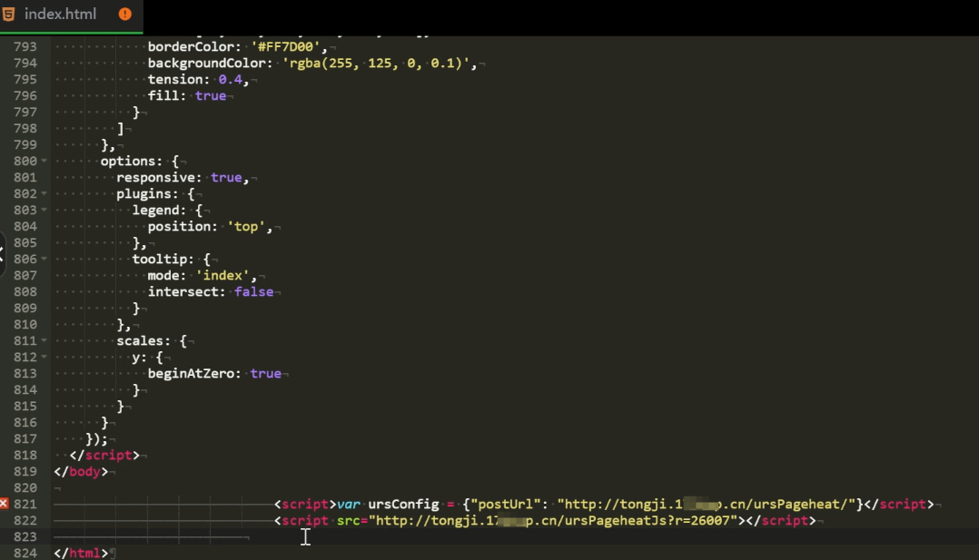The image size is (979, 560).
Task: Click the red error marker beside line 821
Action: 4,504
